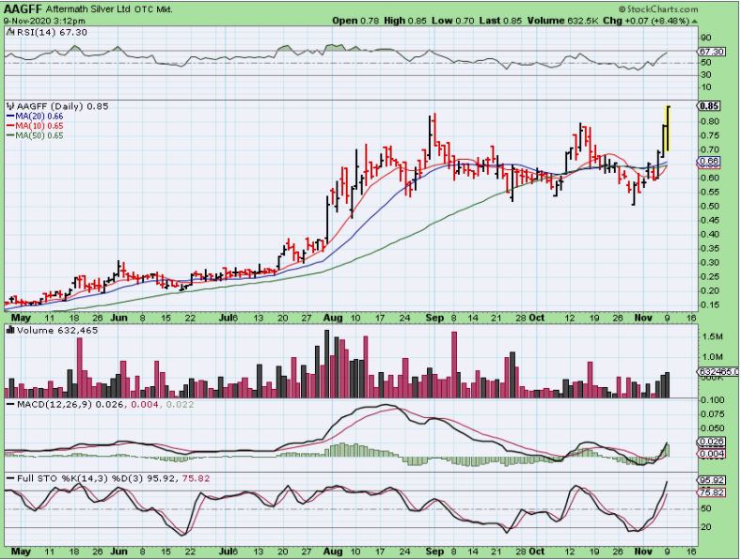
Task: Click the Open 0.78 value
Action: [355, 21]
